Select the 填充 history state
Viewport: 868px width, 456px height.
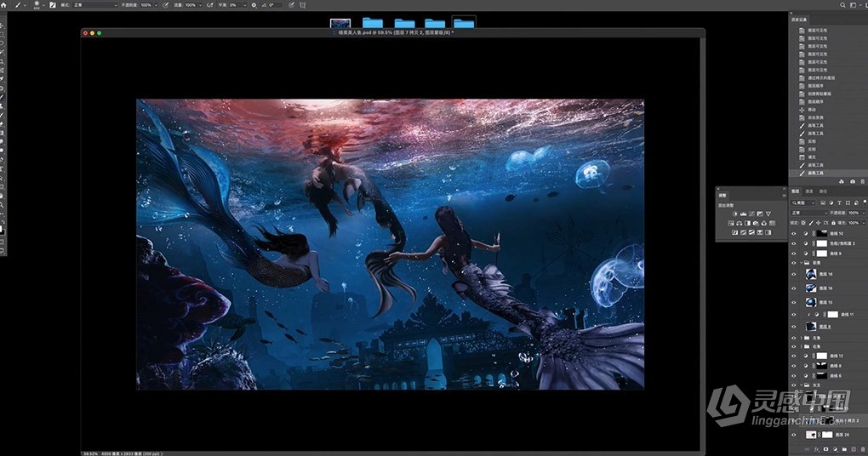812,156
